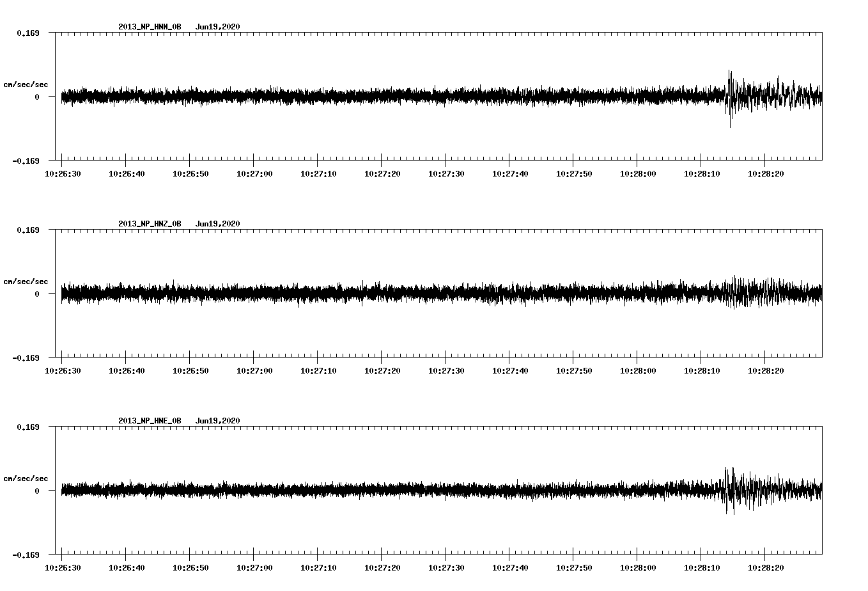The width and height of the screenshot is (868, 591).
Task: Click the 10:27:10 time label under HNZ plot
Action: 318,370
